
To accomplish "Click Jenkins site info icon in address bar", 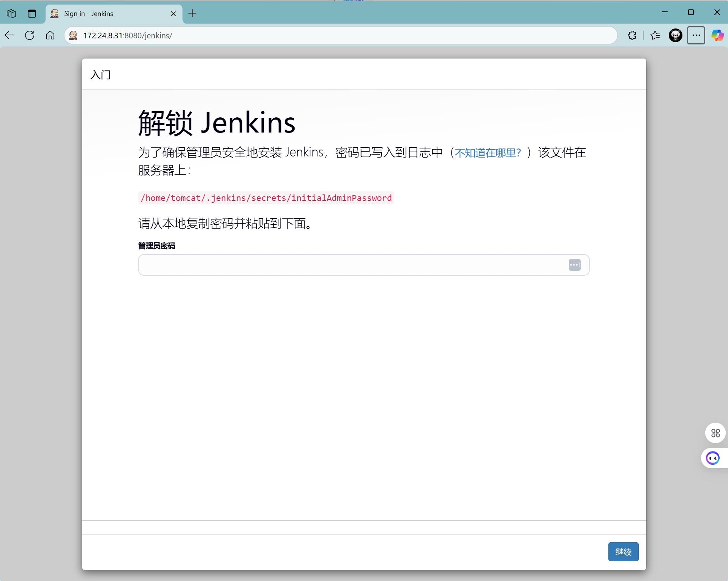I will (x=74, y=35).
